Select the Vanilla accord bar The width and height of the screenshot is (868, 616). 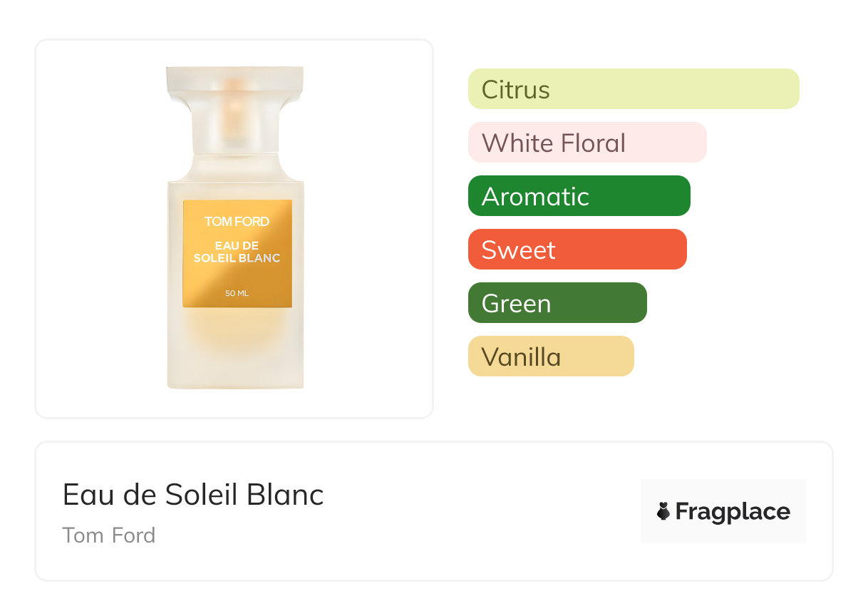(x=550, y=356)
